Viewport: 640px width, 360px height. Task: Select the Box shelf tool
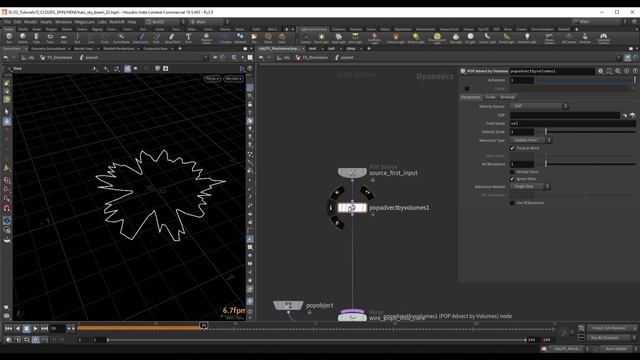[x=9, y=38]
